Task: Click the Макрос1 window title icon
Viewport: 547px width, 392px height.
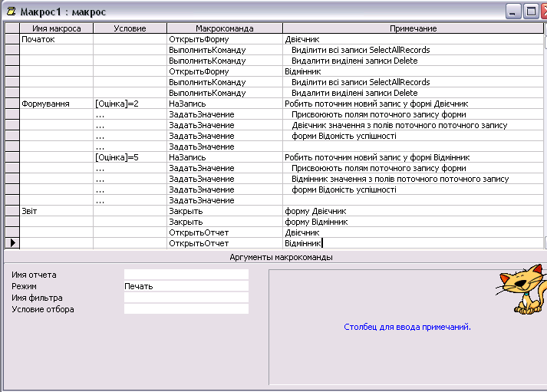Action: [12, 12]
